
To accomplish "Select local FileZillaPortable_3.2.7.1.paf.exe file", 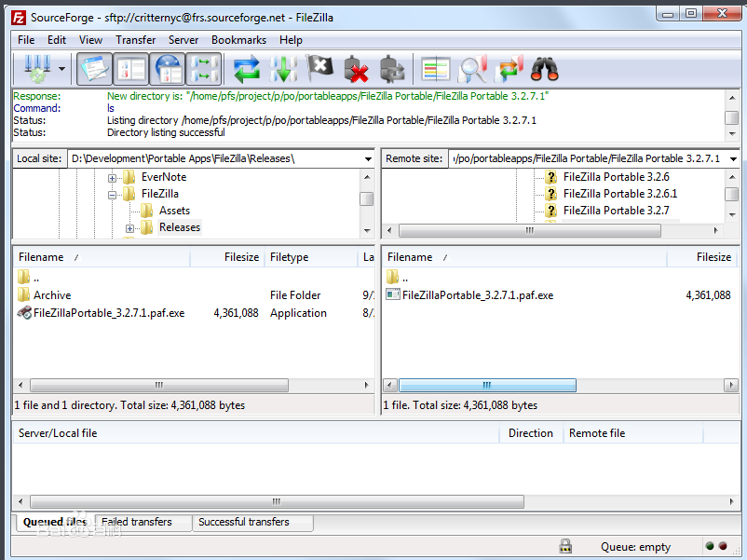I will click(194, 313).
